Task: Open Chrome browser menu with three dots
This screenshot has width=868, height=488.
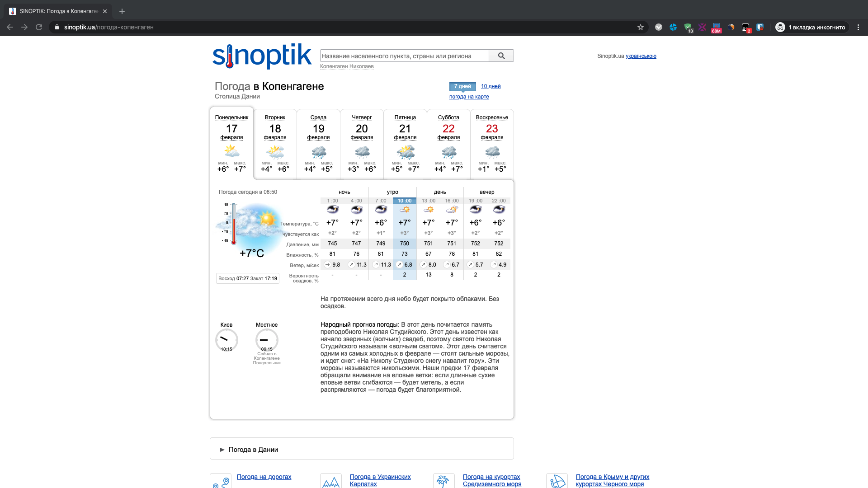Action: tap(859, 27)
